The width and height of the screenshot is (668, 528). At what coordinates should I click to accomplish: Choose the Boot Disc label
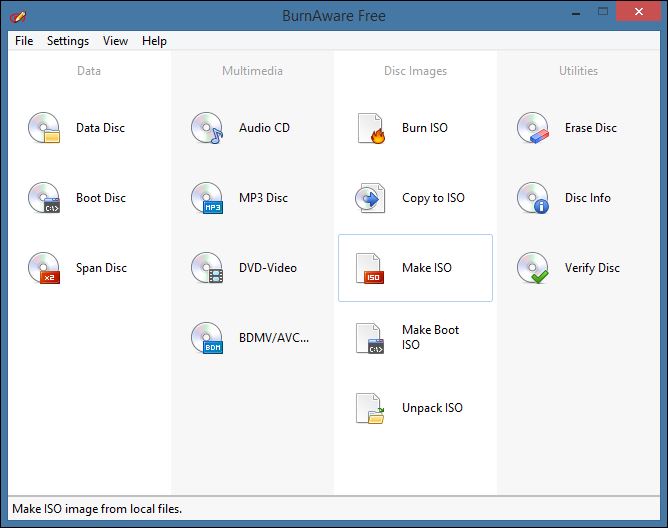coord(101,198)
